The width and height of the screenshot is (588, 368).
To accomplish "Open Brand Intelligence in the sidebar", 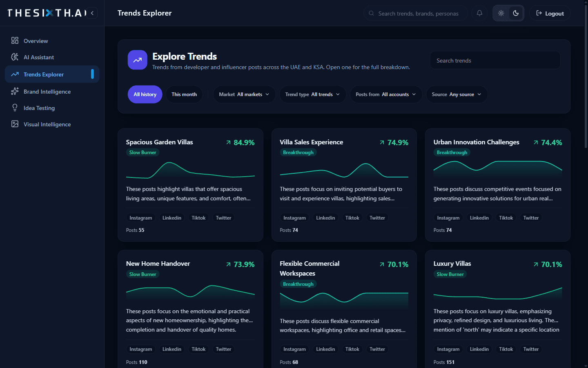I will 52,92.
